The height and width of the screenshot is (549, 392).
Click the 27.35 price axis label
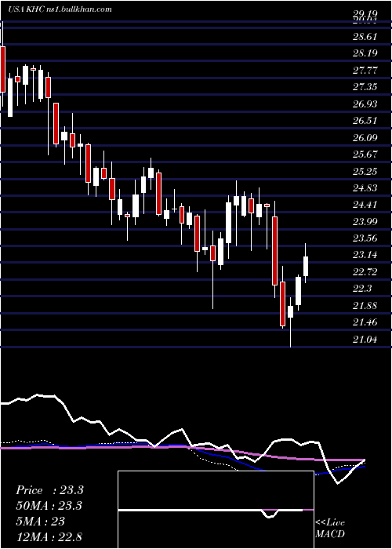[365, 87]
